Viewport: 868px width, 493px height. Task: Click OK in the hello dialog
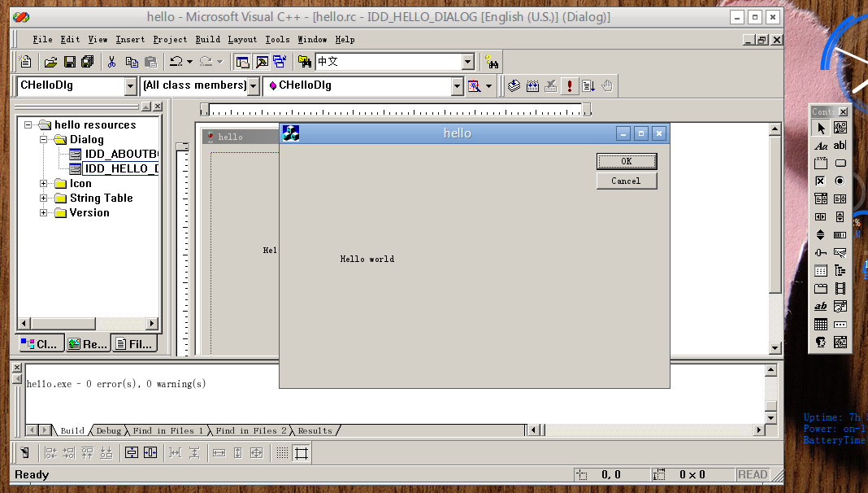tap(627, 161)
